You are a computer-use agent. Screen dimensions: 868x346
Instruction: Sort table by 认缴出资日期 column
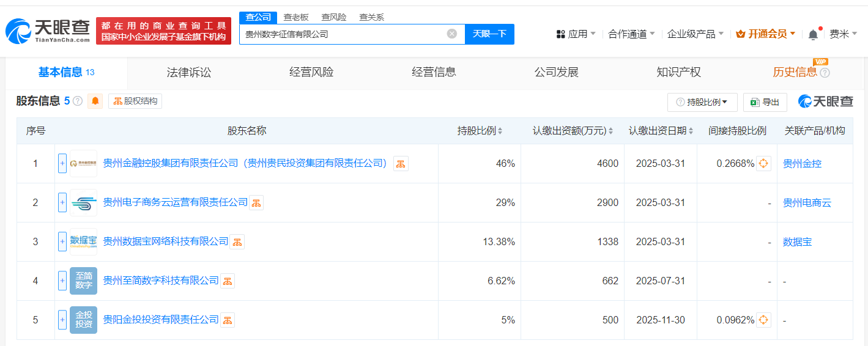pos(662,131)
